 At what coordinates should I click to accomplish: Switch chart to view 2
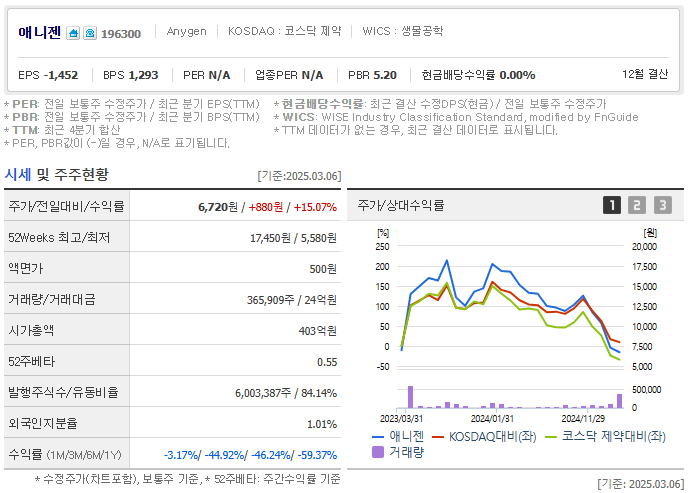637,205
